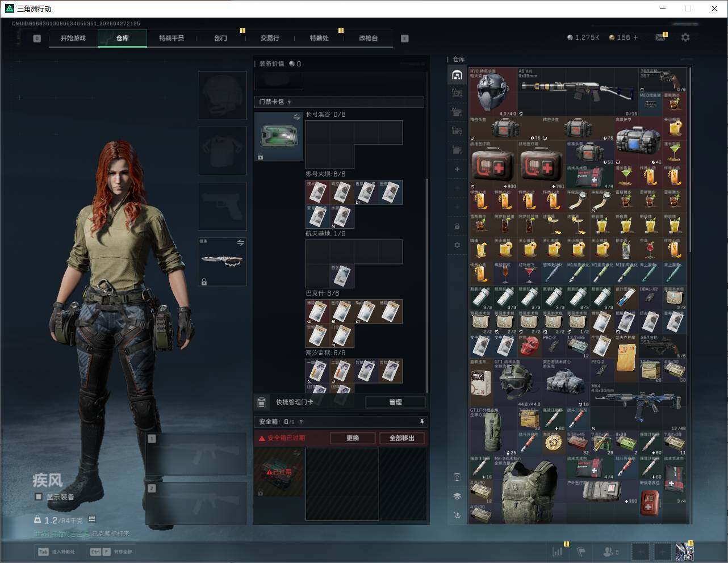
Task: Click the empty pistol equipment slot
Action: (x=223, y=207)
